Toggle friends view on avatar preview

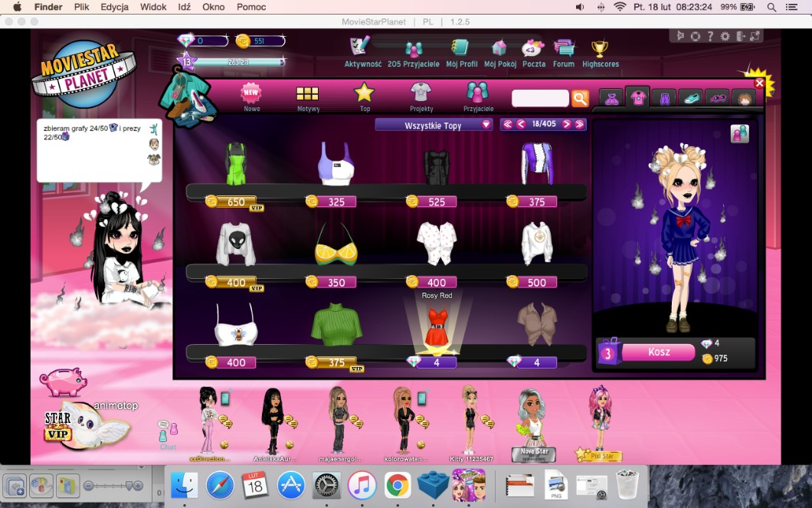pyautogui.click(x=739, y=133)
